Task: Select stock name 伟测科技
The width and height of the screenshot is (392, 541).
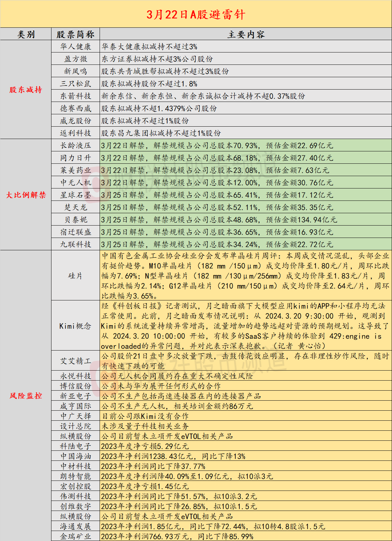Action: tap(76, 496)
